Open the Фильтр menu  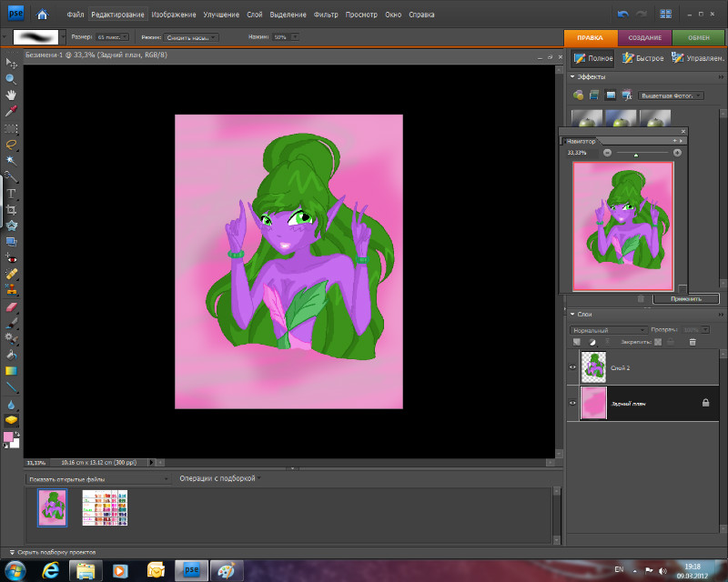[x=325, y=15]
